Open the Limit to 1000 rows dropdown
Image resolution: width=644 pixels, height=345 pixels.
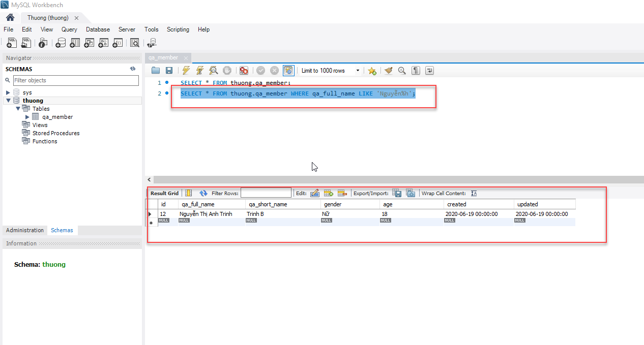331,71
